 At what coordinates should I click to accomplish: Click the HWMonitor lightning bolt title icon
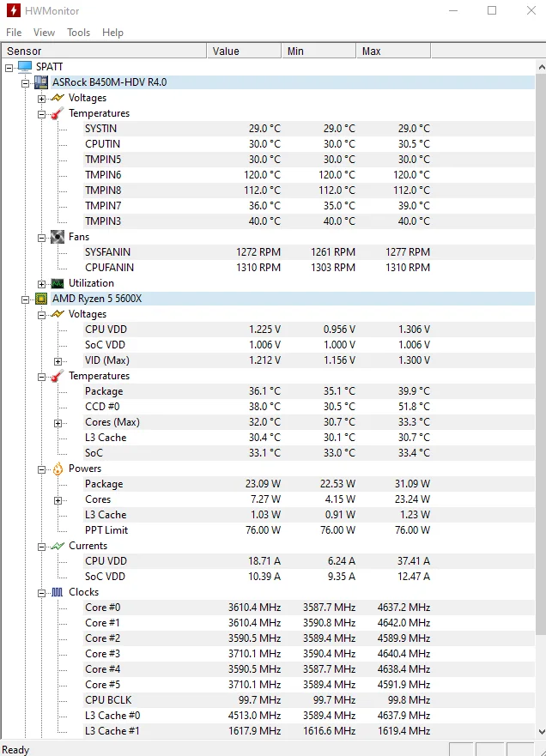[x=13, y=11]
